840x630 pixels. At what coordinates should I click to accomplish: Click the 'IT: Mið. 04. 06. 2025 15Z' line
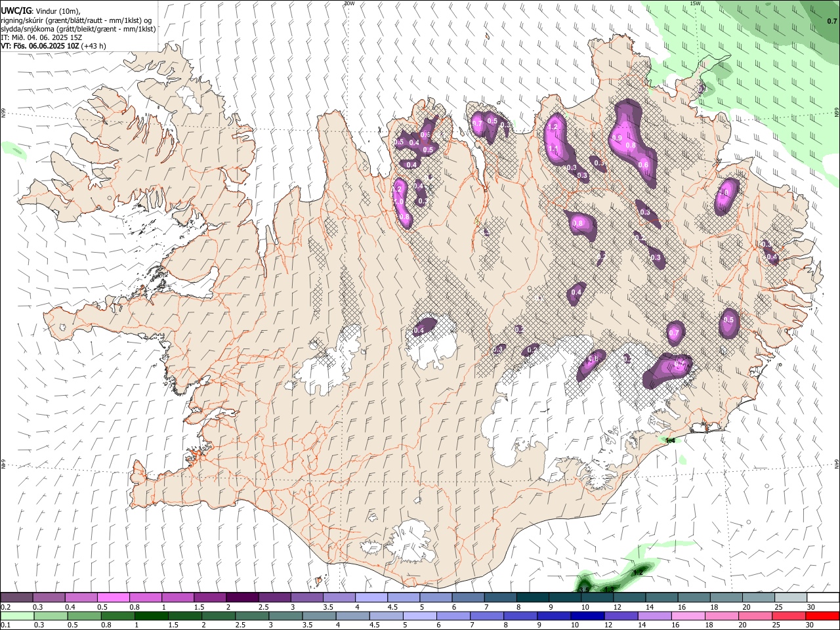pos(41,37)
